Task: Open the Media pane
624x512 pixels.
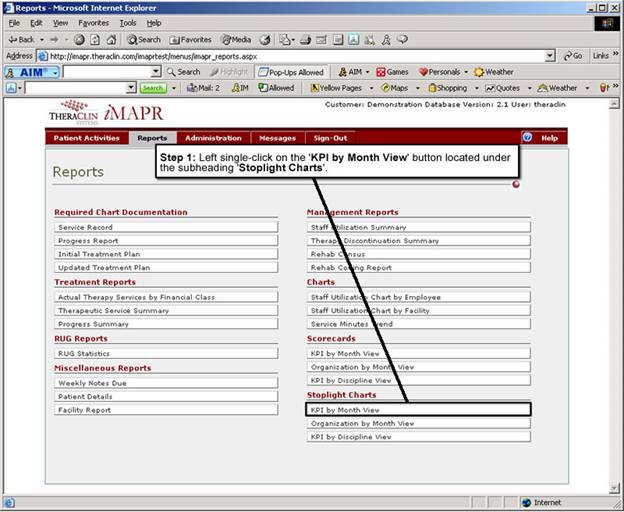Action: click(236, 39)
